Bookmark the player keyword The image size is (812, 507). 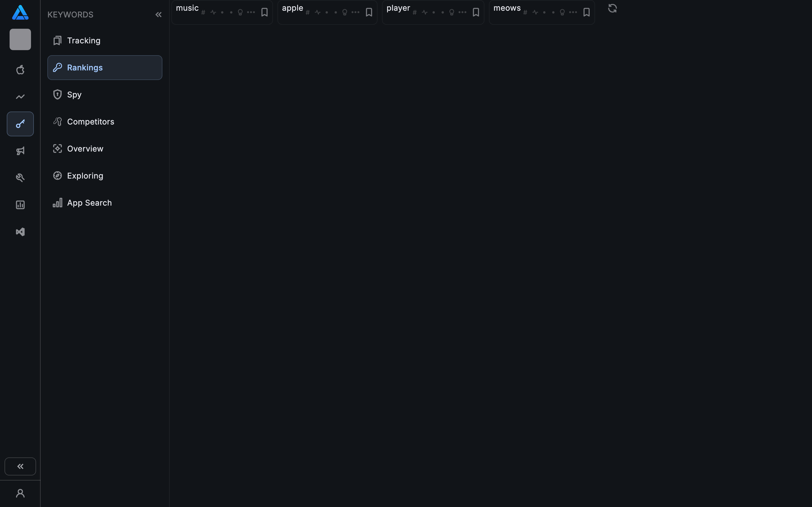[x=476, y=12]
